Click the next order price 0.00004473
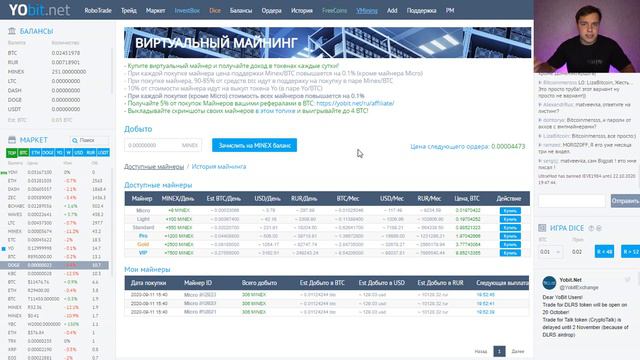Screen dimensions: 640x360 click(x=508, y=146)
